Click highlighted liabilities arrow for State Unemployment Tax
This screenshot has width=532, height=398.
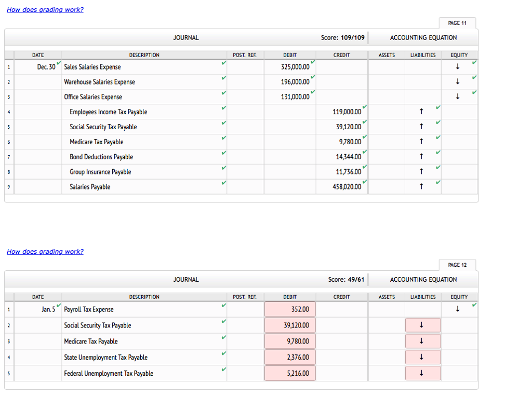423,357
